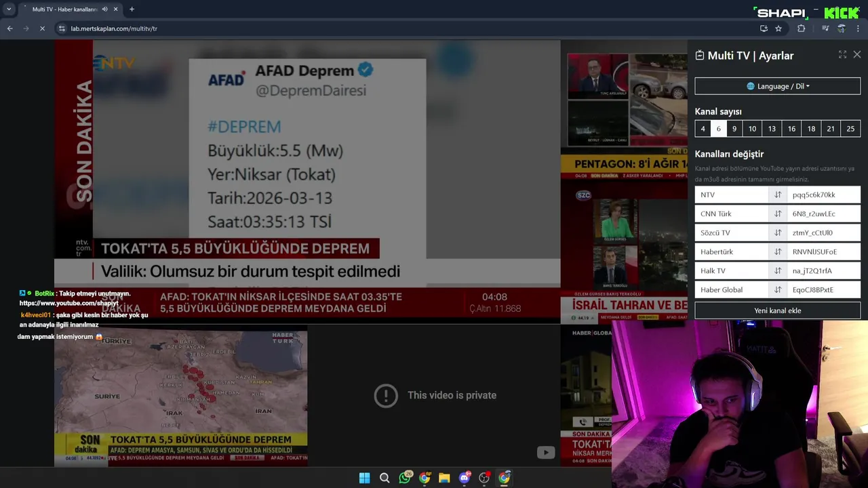Open the media controls icon in the toolbar

point(825,28)
